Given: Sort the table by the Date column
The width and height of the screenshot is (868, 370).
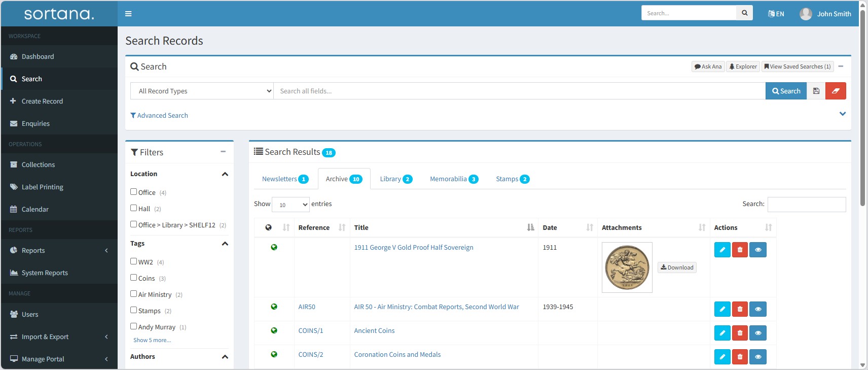Looking at the screenshot, I should point(568,227).
